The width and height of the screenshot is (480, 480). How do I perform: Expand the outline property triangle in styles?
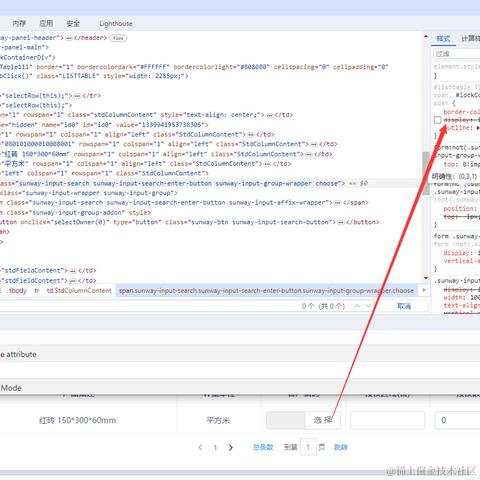pyautogui.click(x=478, y=128)
